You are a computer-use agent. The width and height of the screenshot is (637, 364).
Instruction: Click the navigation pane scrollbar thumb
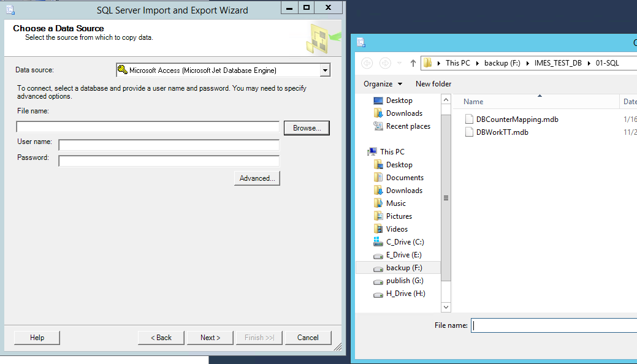[446, 198]
